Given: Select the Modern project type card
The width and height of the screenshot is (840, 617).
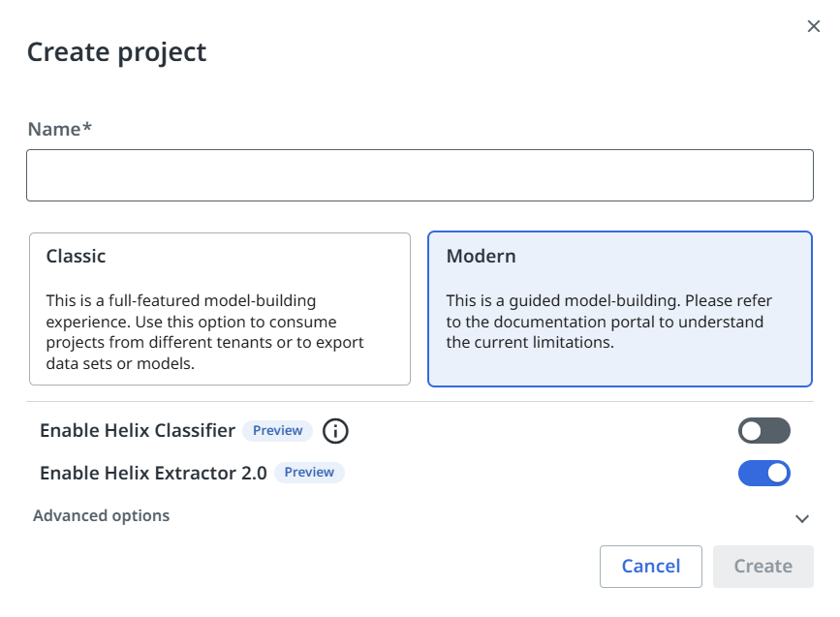Looking at the screenshot, I should point(620,309).
